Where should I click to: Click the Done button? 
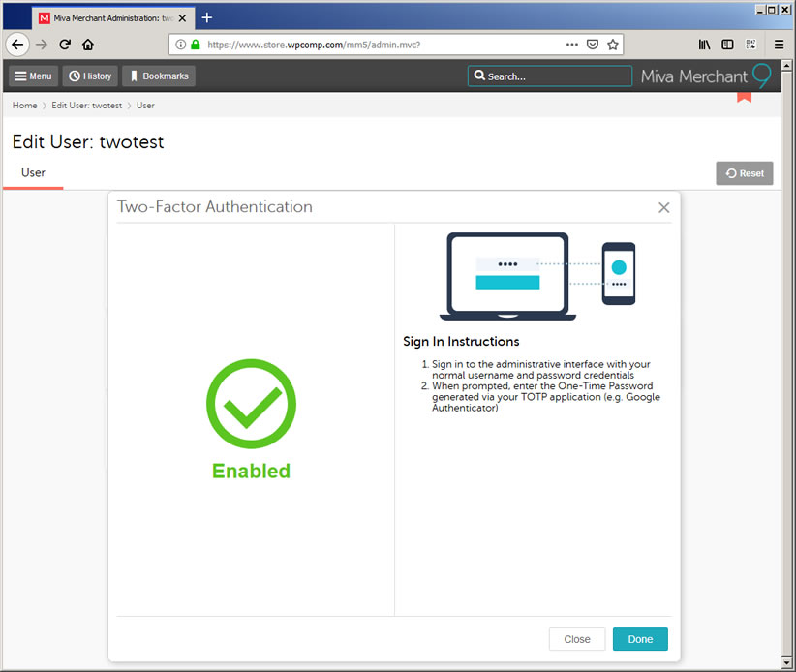tap(640, 639)
